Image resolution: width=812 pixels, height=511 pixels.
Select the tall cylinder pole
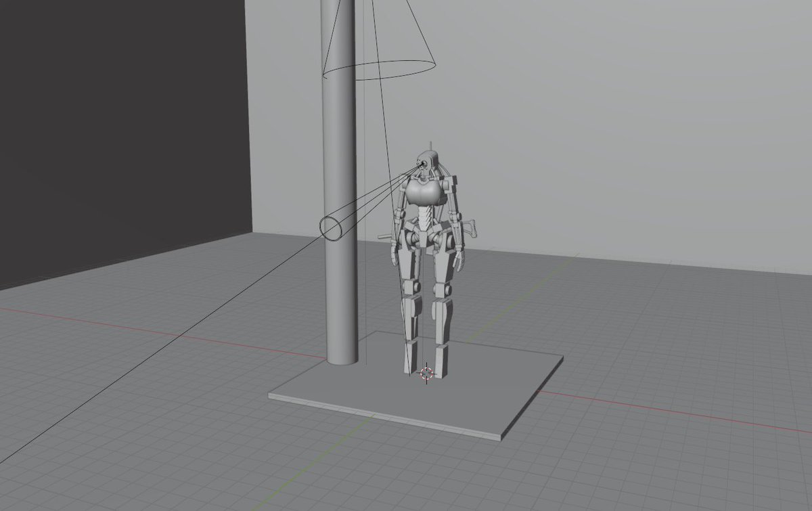coord(340,183)
